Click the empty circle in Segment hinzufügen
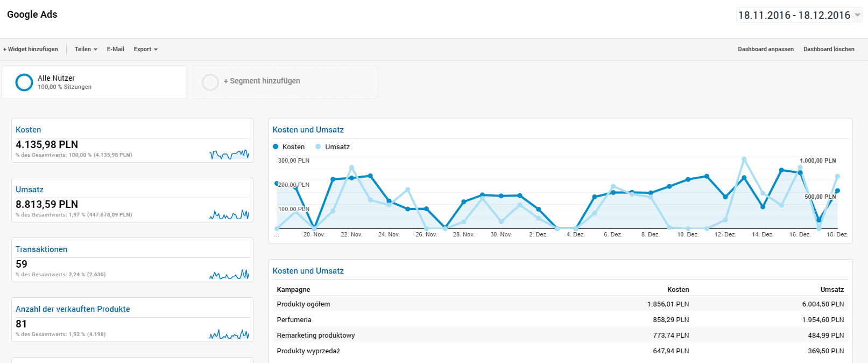Viewport: 868px width, 363px height. pyautogui.click(x=210, y=82)
